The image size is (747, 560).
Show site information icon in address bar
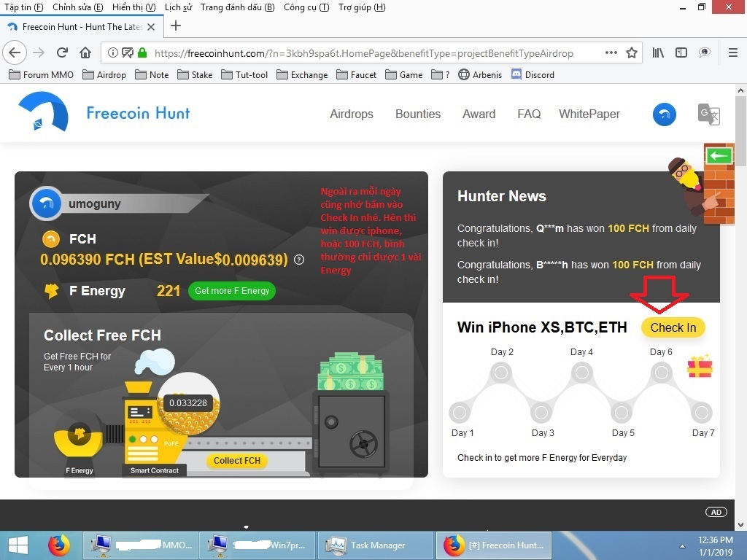tap(113, 52)
